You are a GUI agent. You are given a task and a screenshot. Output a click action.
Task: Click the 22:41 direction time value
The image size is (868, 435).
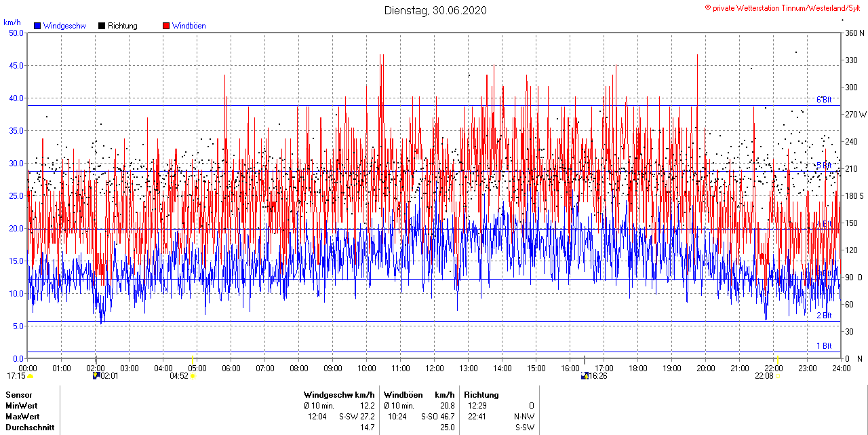pyautogui.click(x=477, y=417)
